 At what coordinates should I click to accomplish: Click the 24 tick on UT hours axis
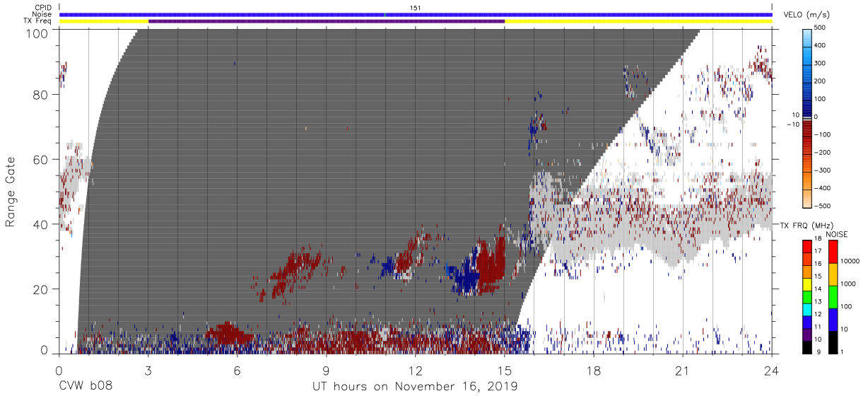tap(772, 370)
